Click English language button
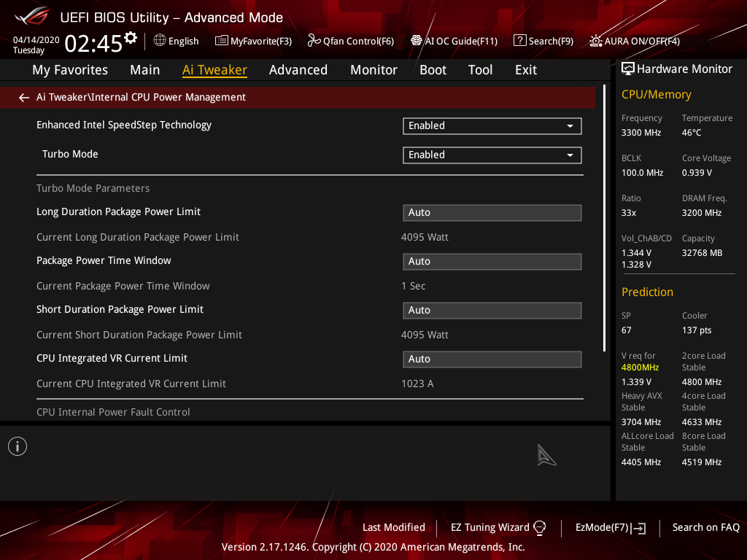The width and height of the screenshot is (747, 560). coord(177,41)
